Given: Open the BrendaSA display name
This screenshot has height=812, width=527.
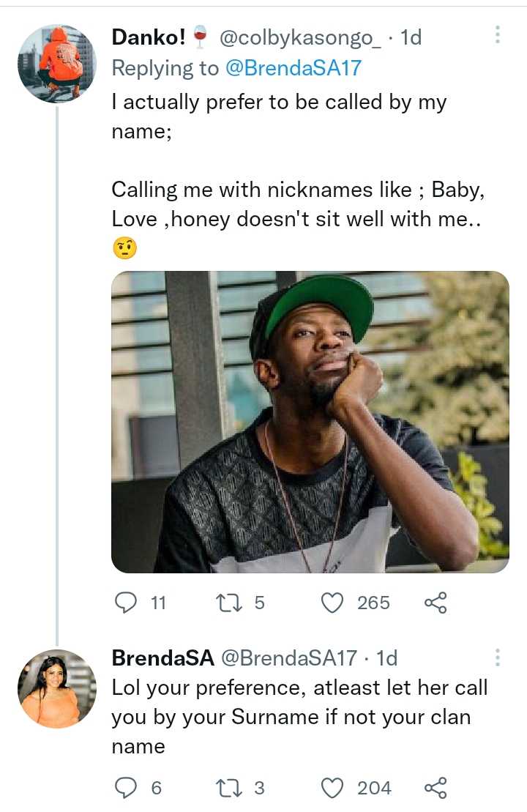Looking at the screenshot, I should [162, 658].
